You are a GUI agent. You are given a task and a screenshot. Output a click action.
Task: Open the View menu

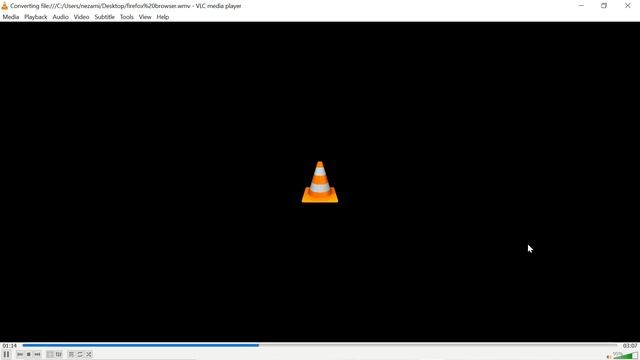click(x=145, y=17)
